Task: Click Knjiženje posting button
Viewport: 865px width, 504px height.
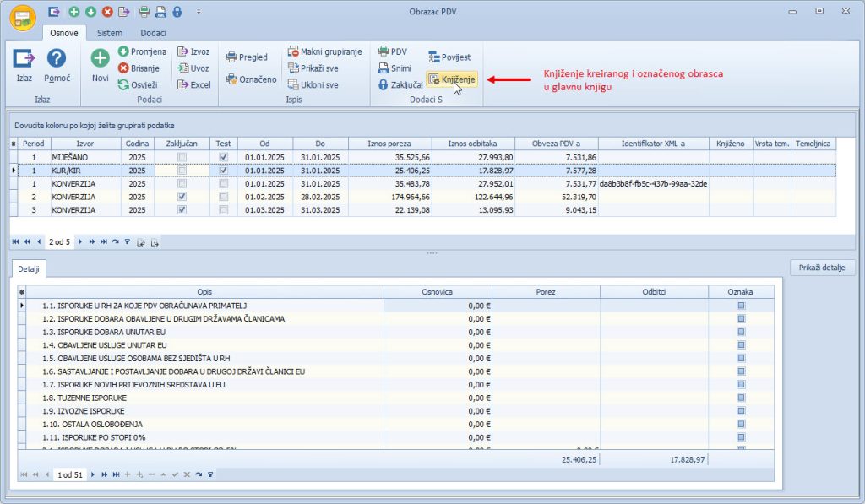Action: [453, 79]
